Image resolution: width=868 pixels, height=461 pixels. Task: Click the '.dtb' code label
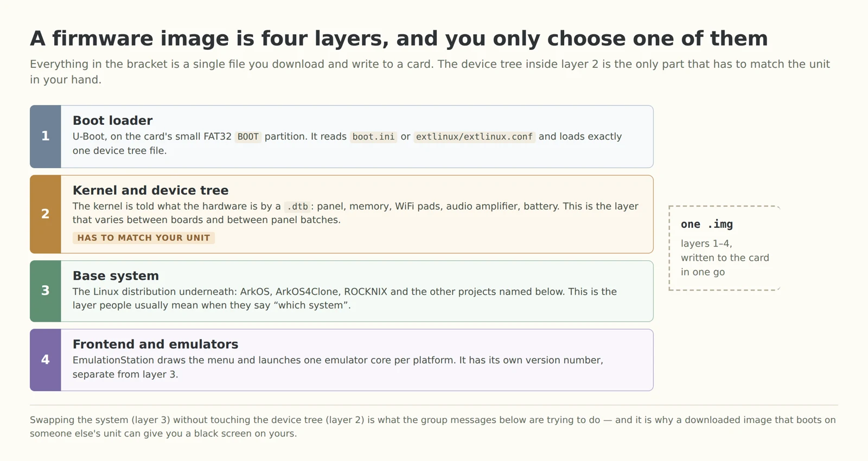point(297,207)
